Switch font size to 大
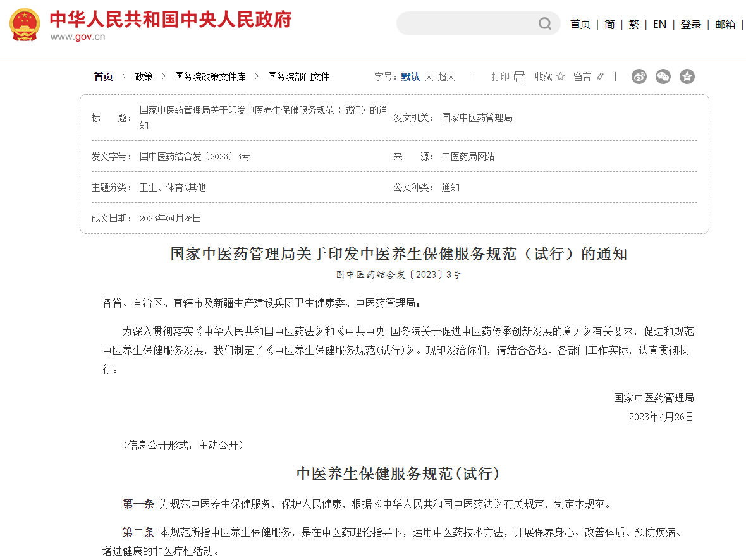The height and width of the screenshot is (560, 746). pos(429,76)
